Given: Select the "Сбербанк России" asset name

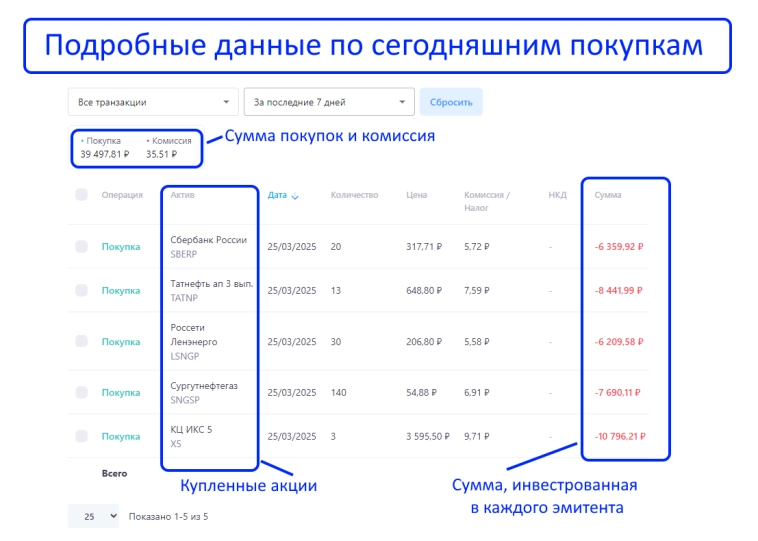Looking at the screenshot, I should click(208, 240).
